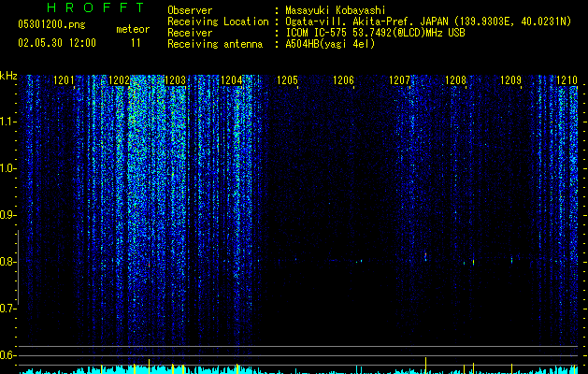Click the 0.7 kHz axis label

click(x=7, y=309)
